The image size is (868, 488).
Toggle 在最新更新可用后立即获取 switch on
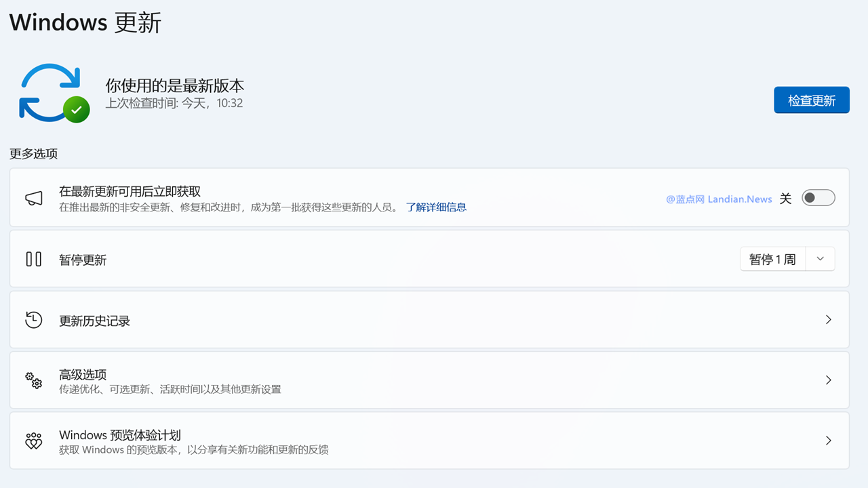[x=818, y=198]
